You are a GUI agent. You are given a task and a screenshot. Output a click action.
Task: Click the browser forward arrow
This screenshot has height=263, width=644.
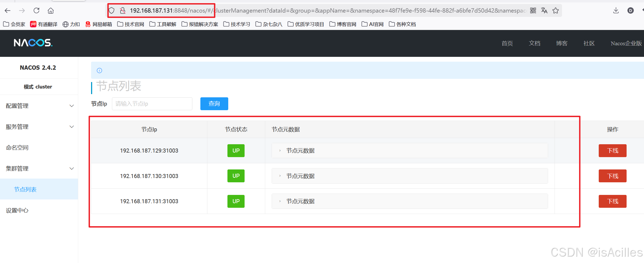point(22,10)
